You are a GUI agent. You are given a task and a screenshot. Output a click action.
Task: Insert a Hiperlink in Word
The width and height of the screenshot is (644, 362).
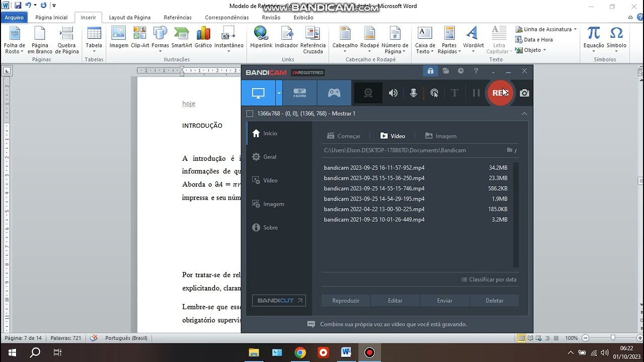[261, 38]
